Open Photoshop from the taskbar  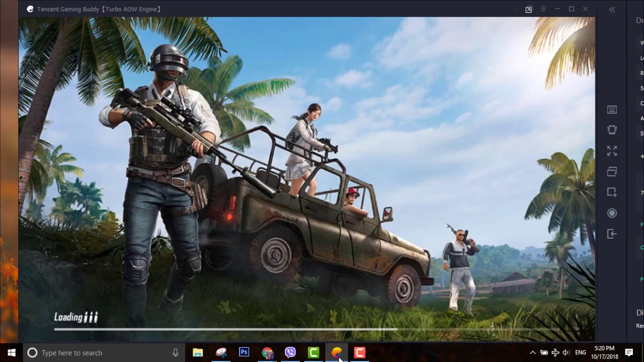pos(244,352)
